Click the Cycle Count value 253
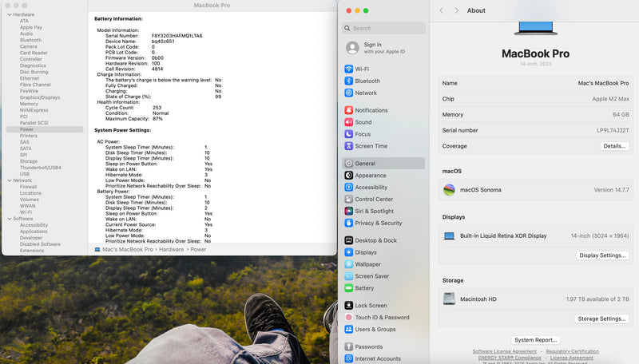639x364 pixels. click(157, 108)
